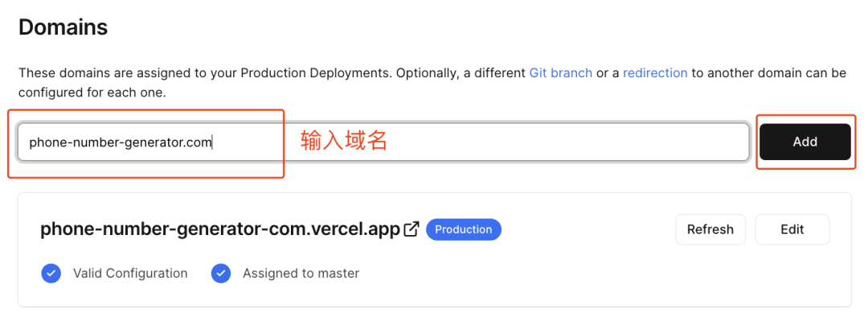The image size is (868, 330).
Task: Click the Domains heading
Action: (63, 27)
